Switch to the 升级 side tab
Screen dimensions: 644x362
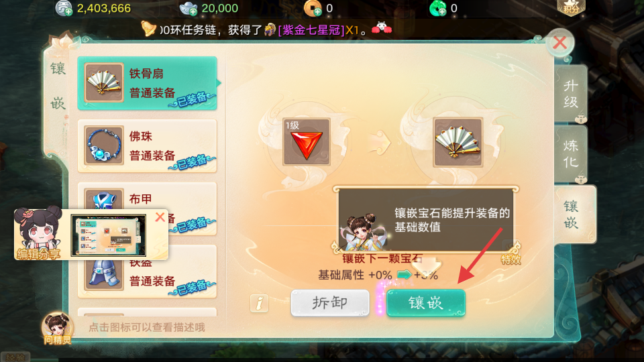pos(571,94)
